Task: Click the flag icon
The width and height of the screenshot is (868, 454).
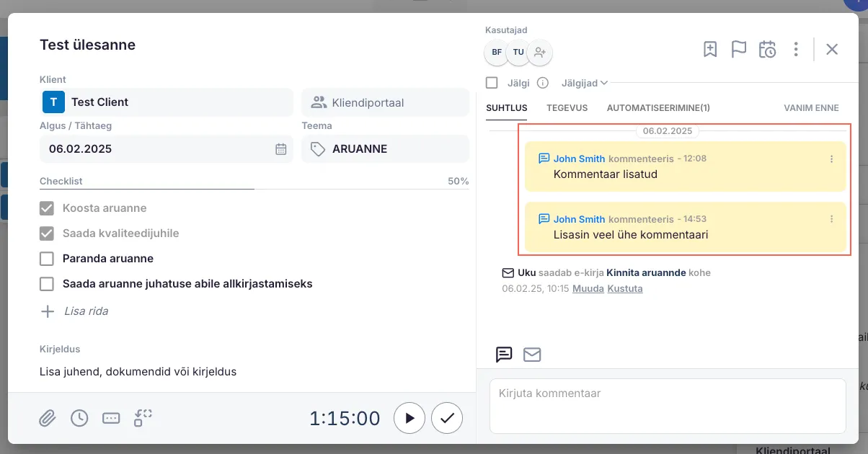Action: (x=738, y=49)
